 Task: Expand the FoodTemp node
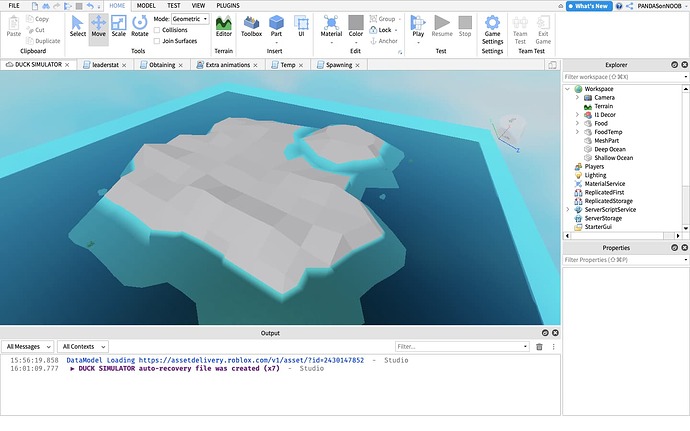click(577, 132)
